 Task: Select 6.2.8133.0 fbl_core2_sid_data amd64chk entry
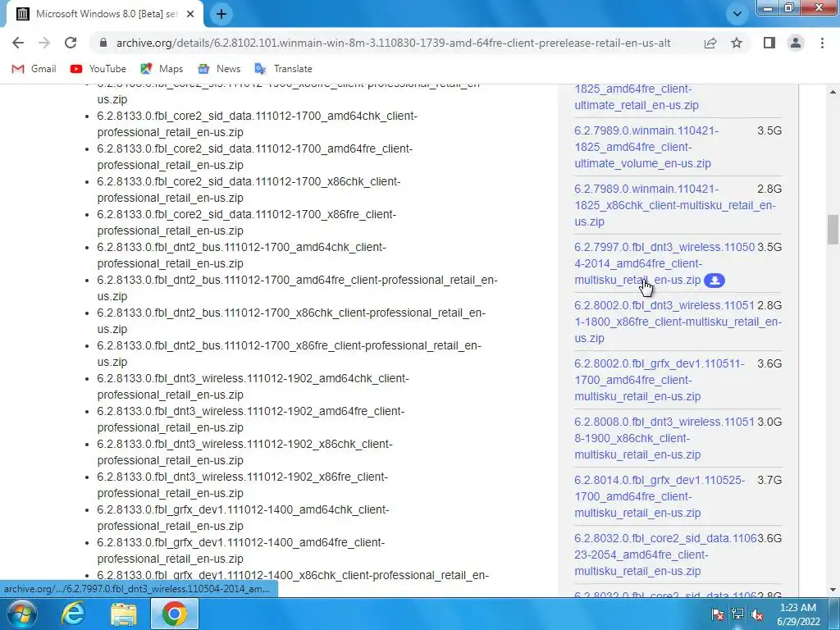pos(257,124)
